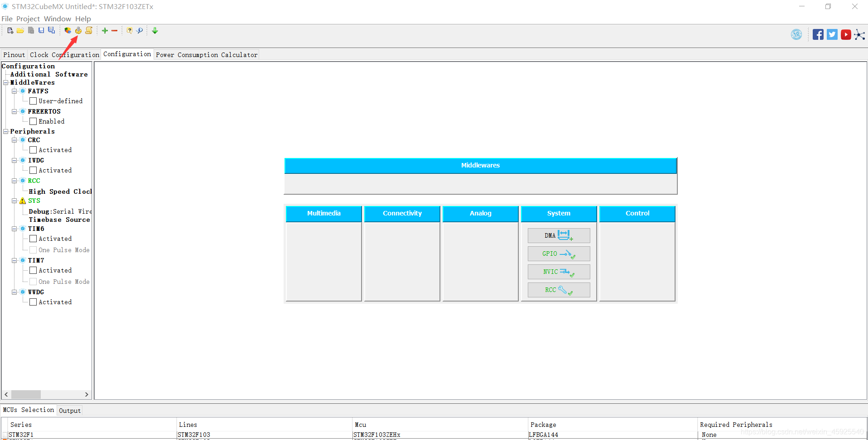This screenshot has width=868, height=440.
Task: Click the green plus toolbar icon
Action: click(x=105, y=30)
